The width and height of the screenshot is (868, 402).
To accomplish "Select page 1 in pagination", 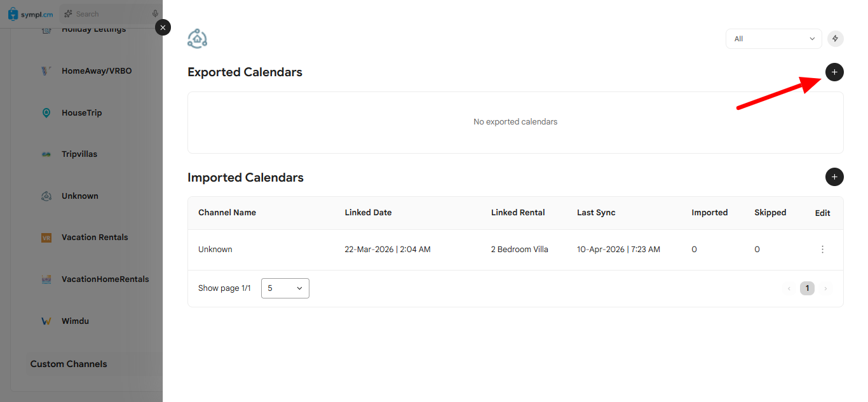I will point(807,289).
